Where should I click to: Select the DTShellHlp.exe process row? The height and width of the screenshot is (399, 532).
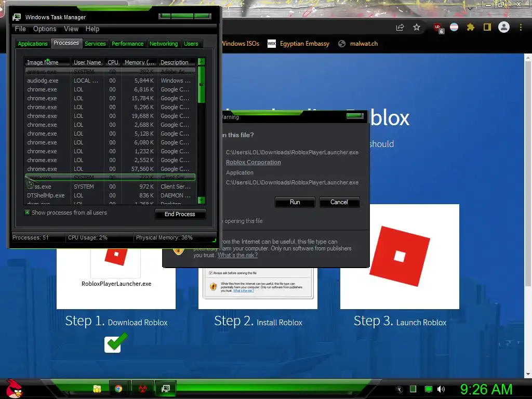tap(110, 195)
